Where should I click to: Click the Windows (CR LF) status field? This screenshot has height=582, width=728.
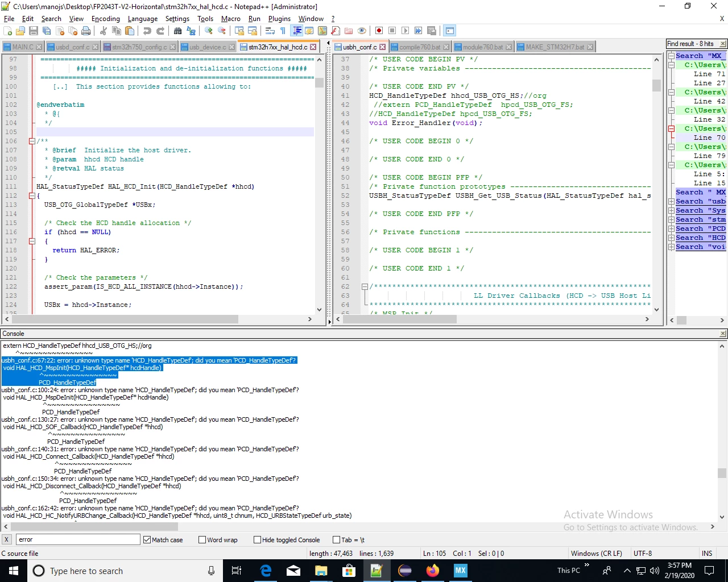(596, 554)
